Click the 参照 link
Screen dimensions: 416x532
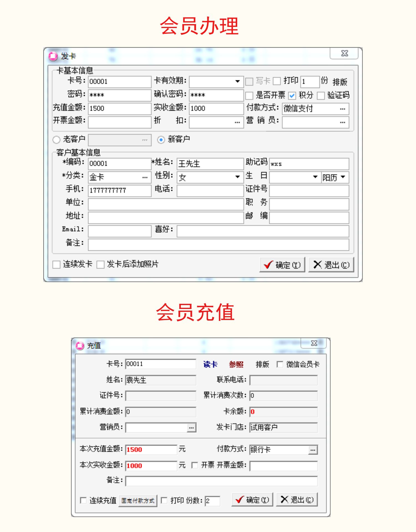(x=236, y=364)
